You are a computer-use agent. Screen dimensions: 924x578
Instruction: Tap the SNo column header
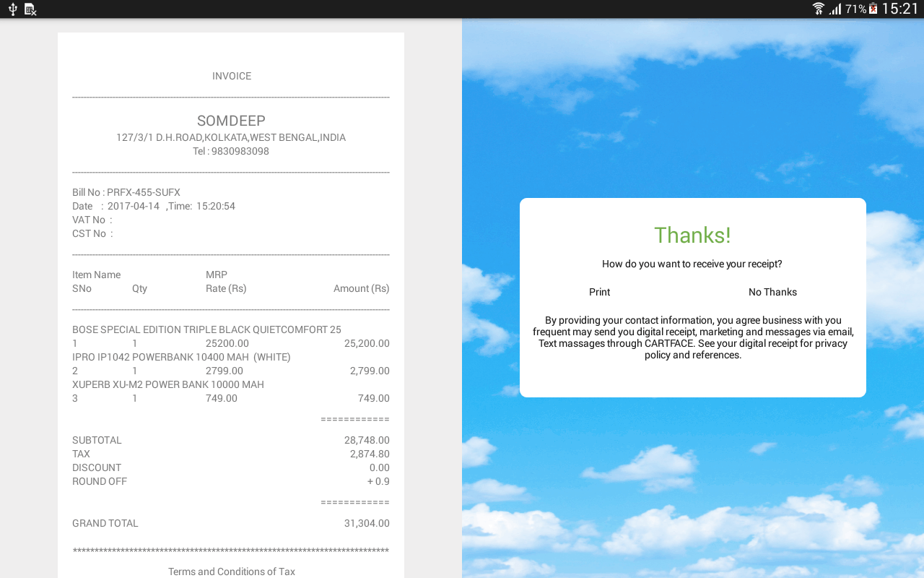[x=82, y=288]
